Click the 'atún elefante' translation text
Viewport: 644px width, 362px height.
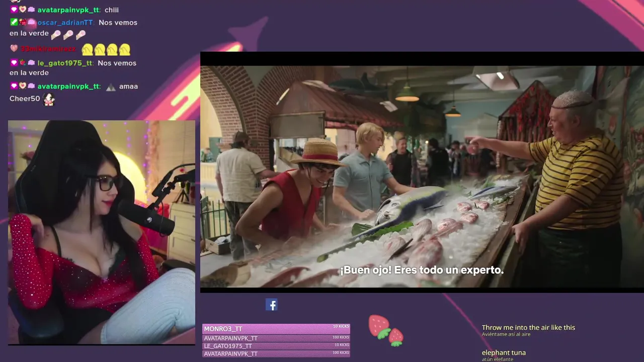pyautogui.click(x=498, y=359)
